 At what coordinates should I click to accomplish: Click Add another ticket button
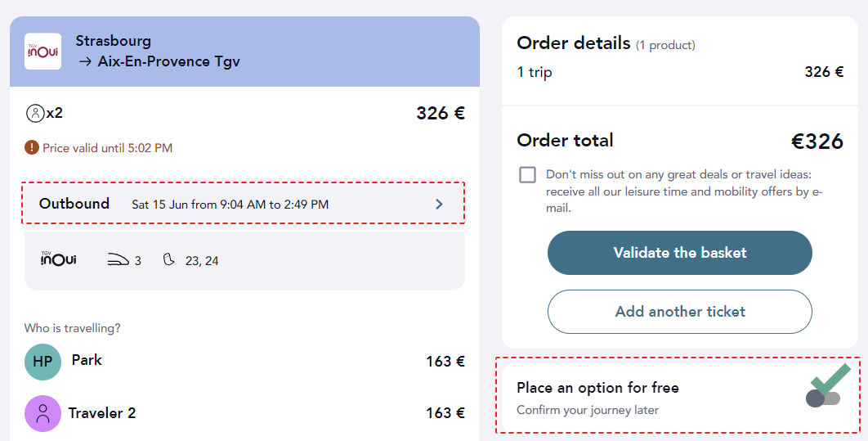[680, 312]
